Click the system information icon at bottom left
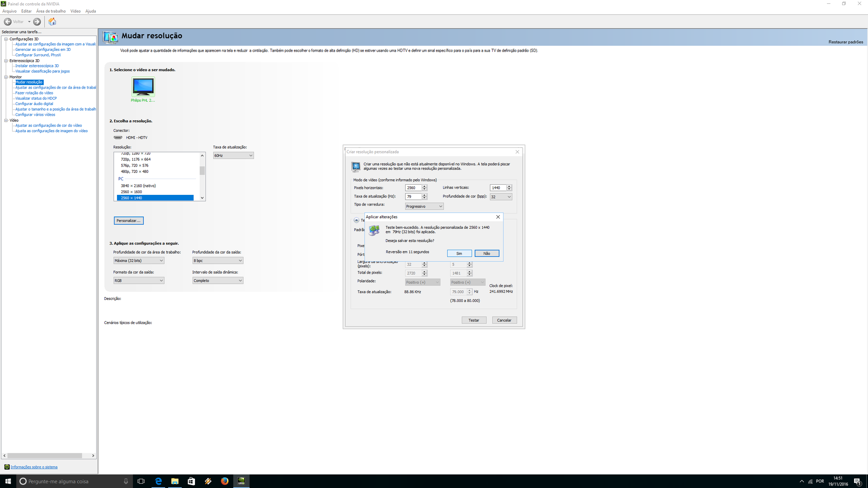The width and height of the screenshot is (868, 488). click(x=7, y=467)
